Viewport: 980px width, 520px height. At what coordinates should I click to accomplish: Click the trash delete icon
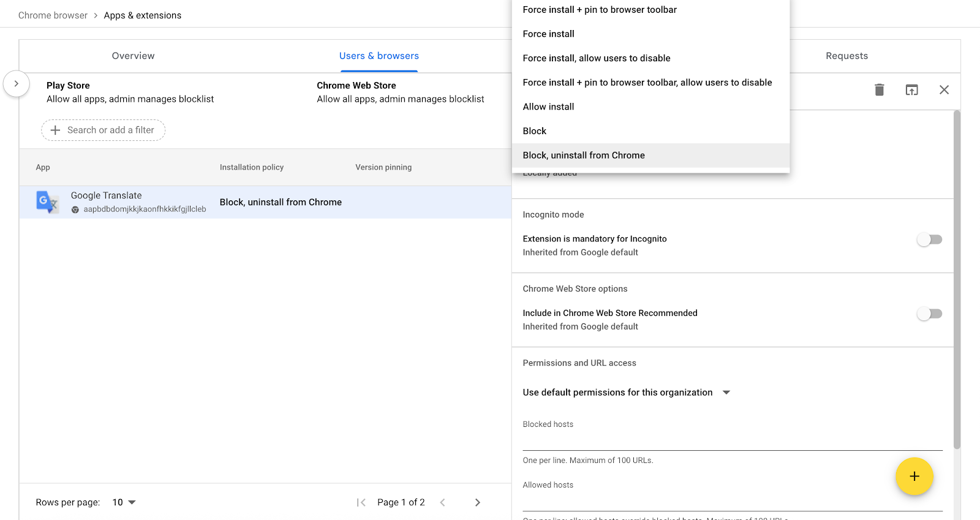(879, 90)
